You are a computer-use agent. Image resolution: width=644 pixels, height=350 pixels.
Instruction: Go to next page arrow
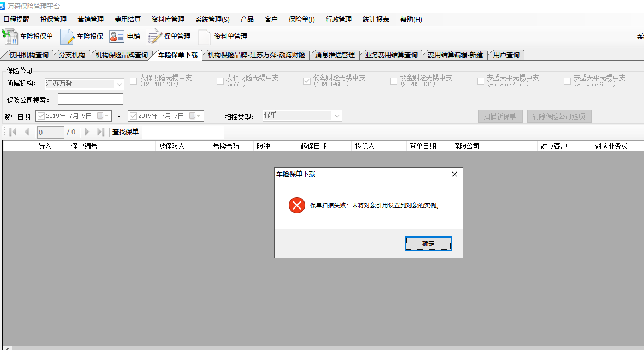tap(87, 132)
